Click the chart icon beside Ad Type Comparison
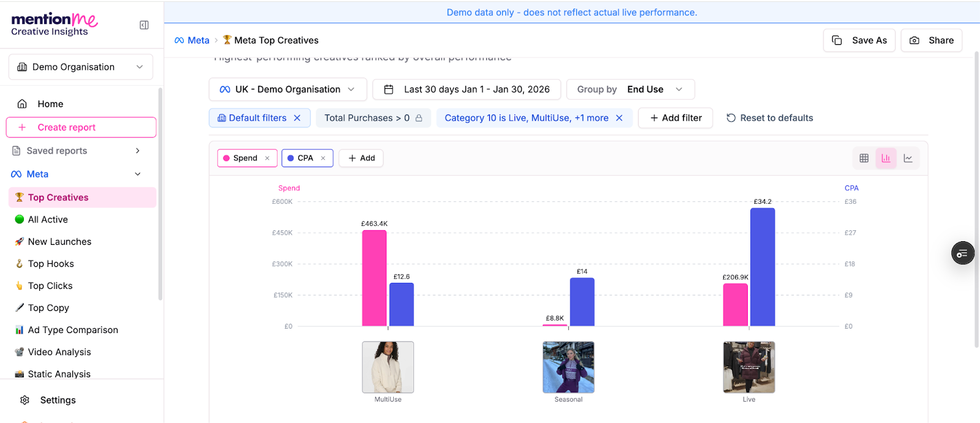The width and height of the screenshot is (980, 423). [19, 329]
